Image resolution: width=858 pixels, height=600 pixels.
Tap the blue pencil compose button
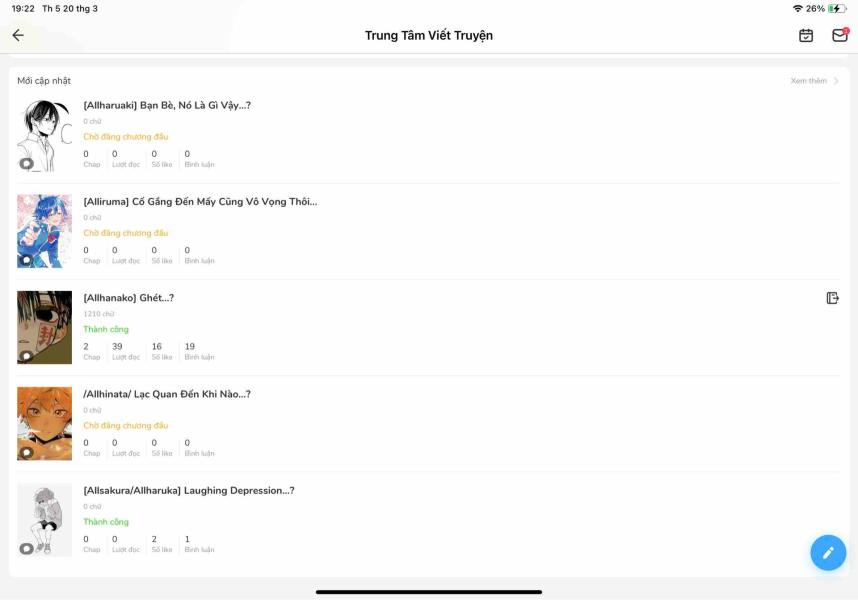[828, 552]
